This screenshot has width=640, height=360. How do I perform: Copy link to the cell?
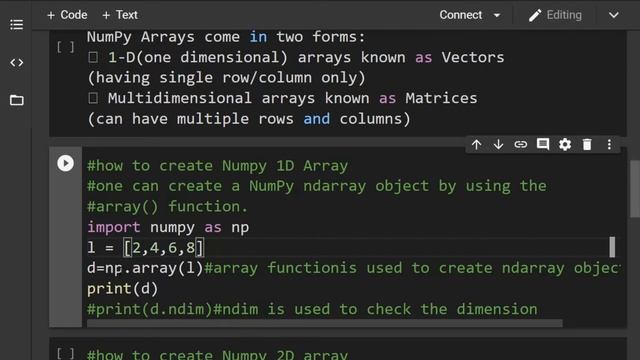click(x=520, y=144)
